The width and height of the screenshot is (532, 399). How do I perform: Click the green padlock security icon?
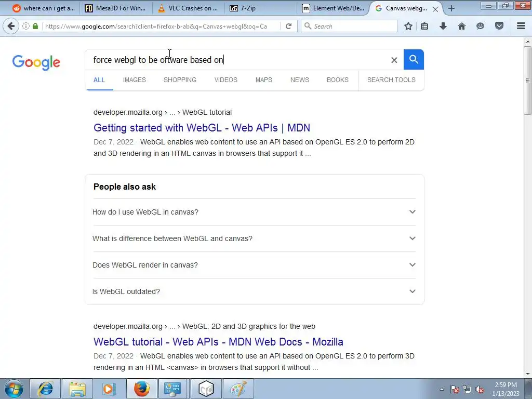(x=35, y=26)
